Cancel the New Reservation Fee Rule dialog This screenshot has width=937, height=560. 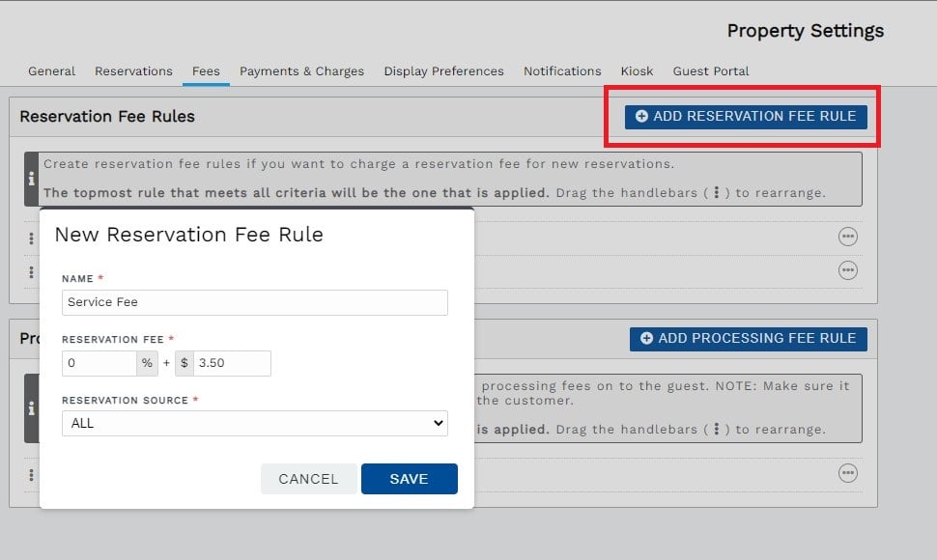308,478
